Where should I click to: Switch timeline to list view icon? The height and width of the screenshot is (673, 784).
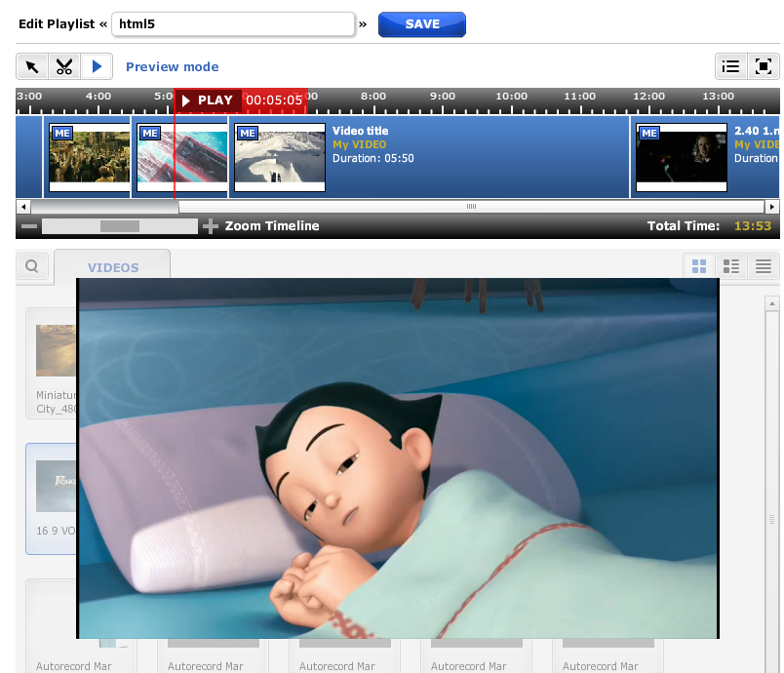click(x=731, y=66)
